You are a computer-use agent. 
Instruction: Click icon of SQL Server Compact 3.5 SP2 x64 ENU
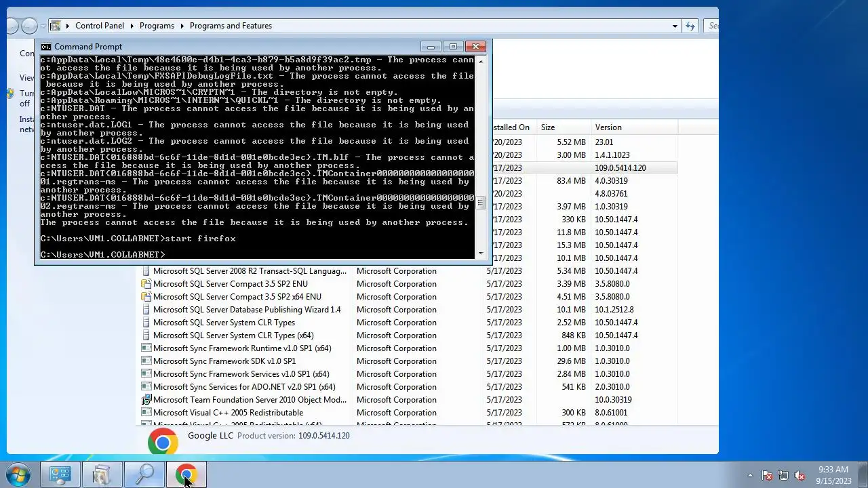pyautogui.click(x=146, y=297)
